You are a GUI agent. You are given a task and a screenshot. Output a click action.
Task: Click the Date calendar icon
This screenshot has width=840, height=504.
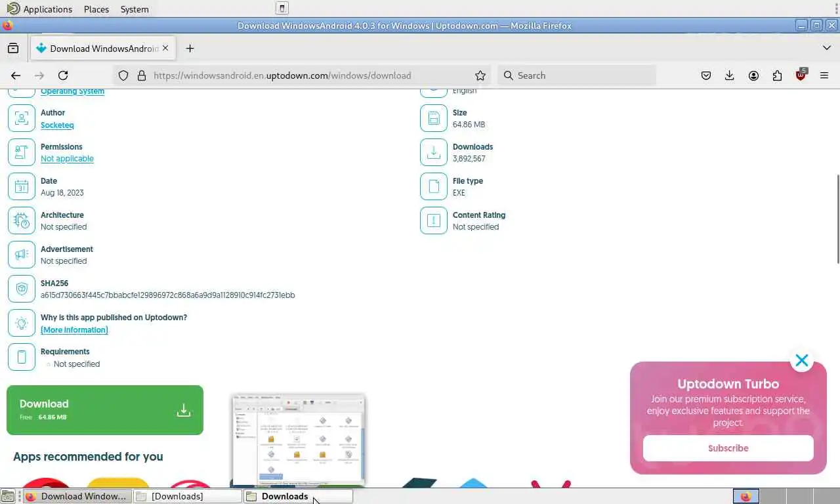point(22,186)
